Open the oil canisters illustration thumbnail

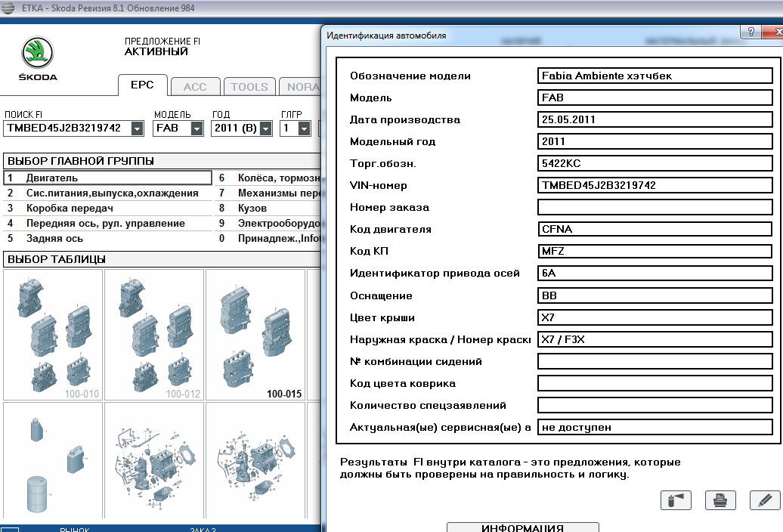[x=53, y=461]
